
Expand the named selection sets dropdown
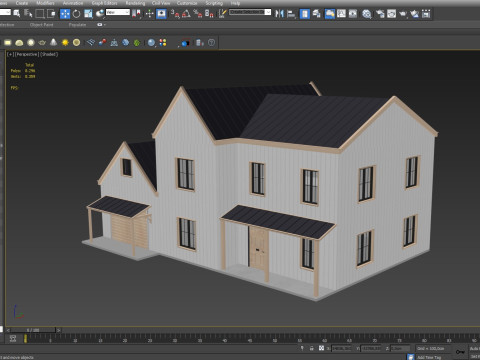point(268,12)
